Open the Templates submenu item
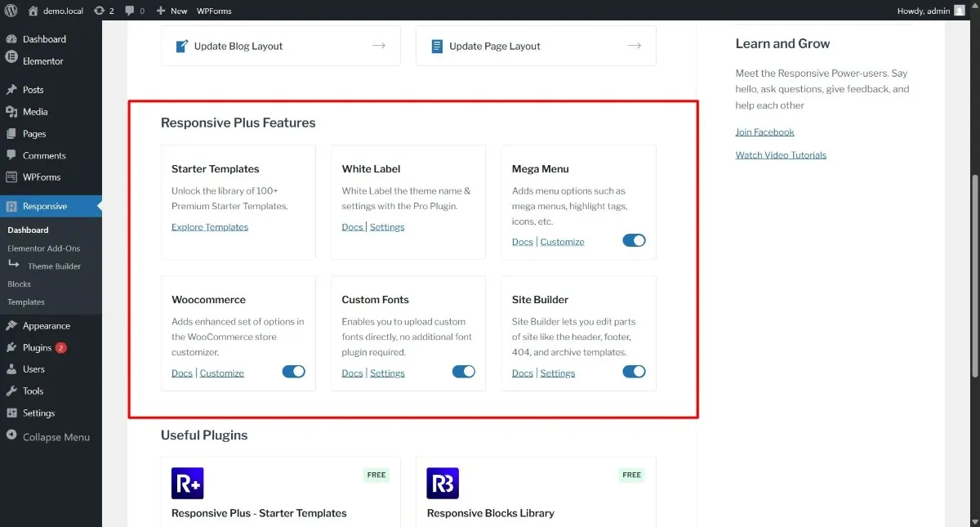The width and height of the screenshot is (980, 527). 26,302
